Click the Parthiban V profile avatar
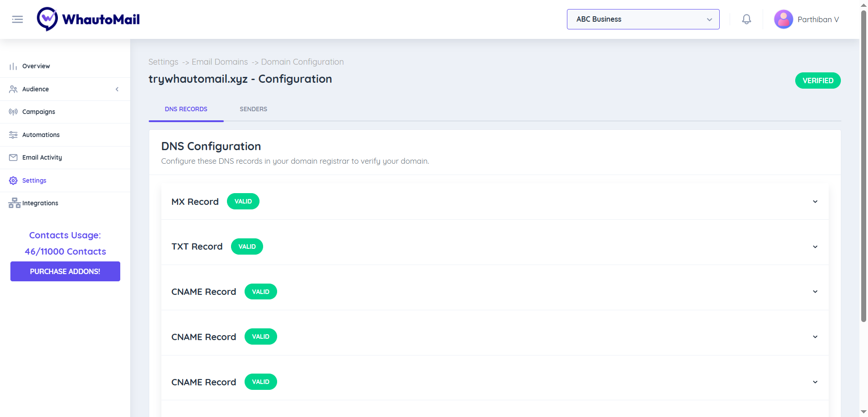The height and width of the screenshot is (417, 868). point(783,19)
